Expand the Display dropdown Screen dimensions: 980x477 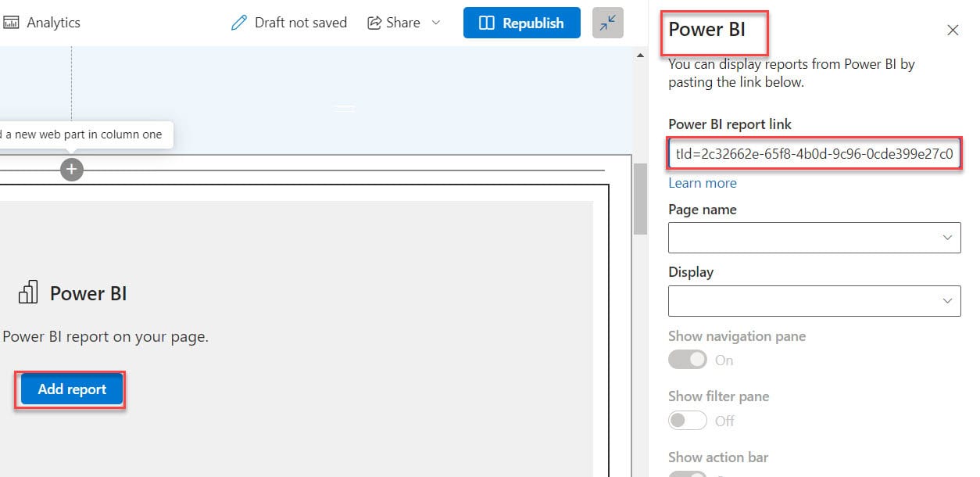click(x=814, y=300)
